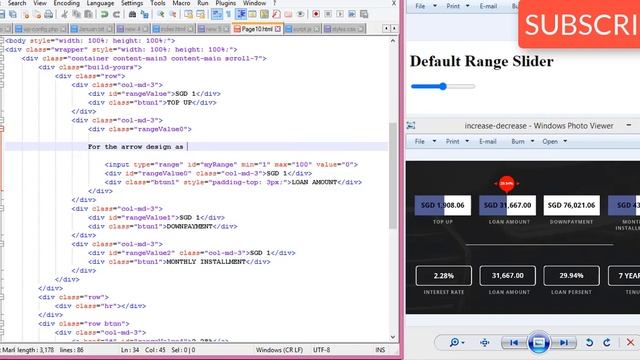Click the Print icon in Notepad++ toolbar
Viewport: 640px width, 360px height.
pyautogui.click(x=49, y=14)
